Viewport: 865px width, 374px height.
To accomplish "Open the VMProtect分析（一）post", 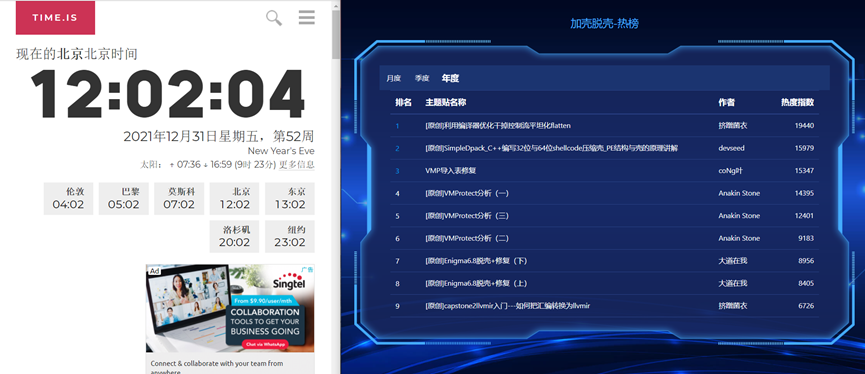I will click(x=467, y=194).
